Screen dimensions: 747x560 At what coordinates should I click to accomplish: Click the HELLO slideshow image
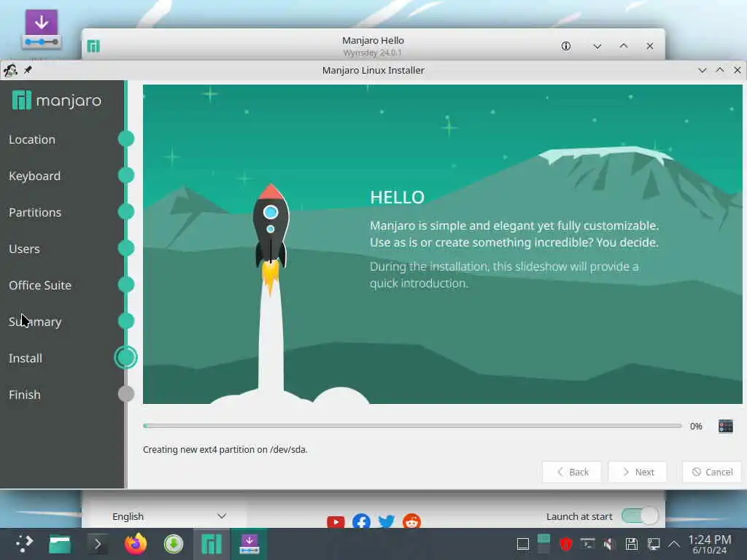click(443, 244)
